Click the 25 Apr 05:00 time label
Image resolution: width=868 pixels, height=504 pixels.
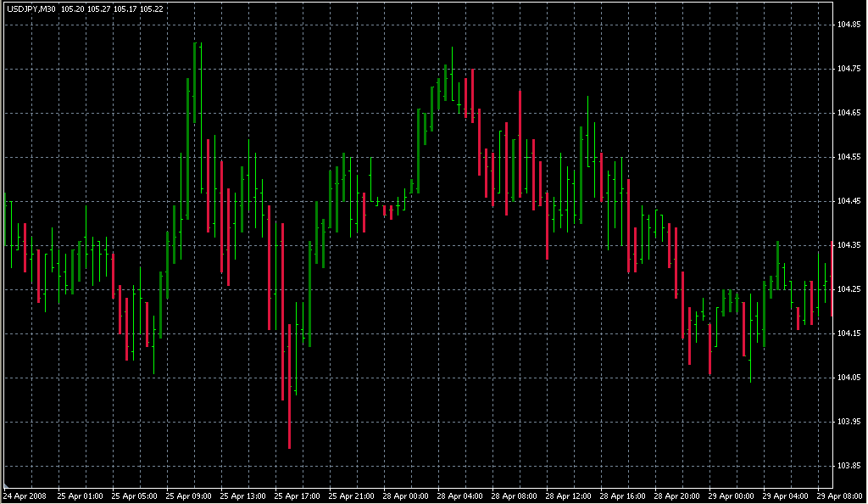[134, 496]
